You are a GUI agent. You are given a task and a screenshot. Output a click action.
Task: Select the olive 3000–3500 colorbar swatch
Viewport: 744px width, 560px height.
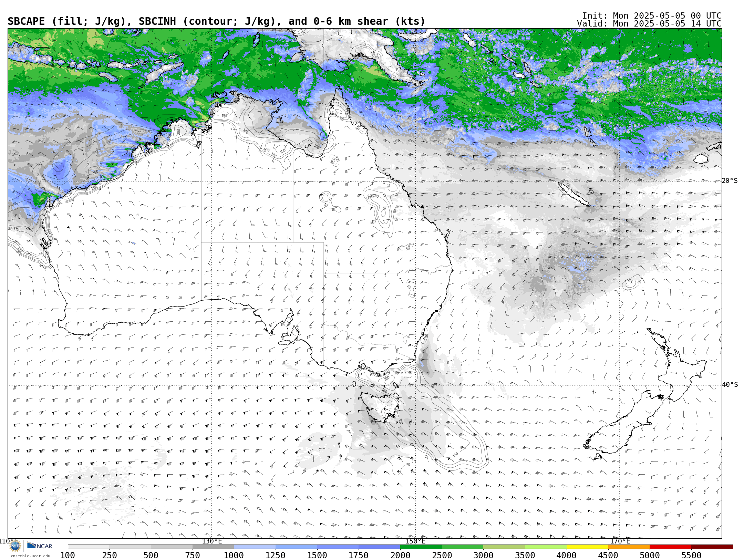pos(504,547)
